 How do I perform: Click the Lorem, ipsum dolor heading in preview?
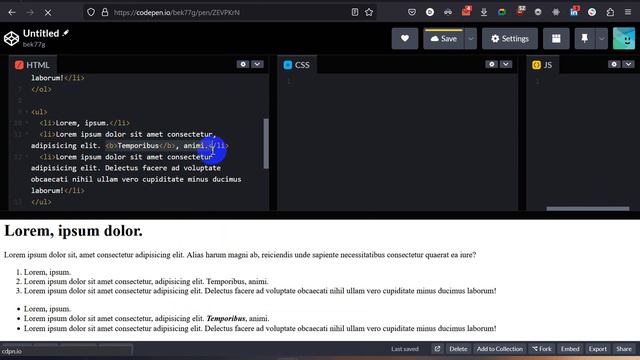(73, 231)
